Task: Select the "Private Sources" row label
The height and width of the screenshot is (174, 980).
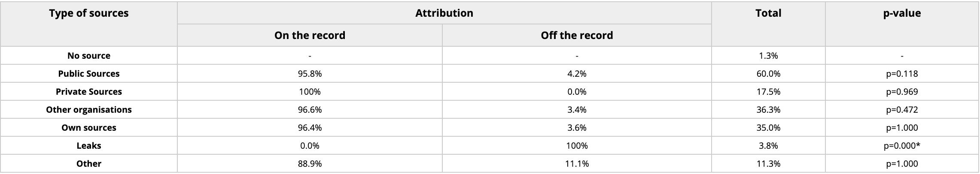Action: 88,92
